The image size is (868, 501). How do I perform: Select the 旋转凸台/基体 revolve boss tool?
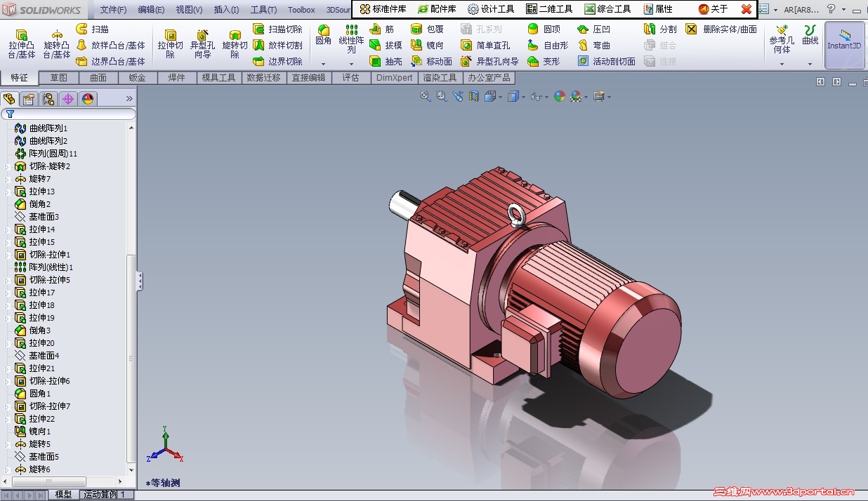tap(56, 45)
